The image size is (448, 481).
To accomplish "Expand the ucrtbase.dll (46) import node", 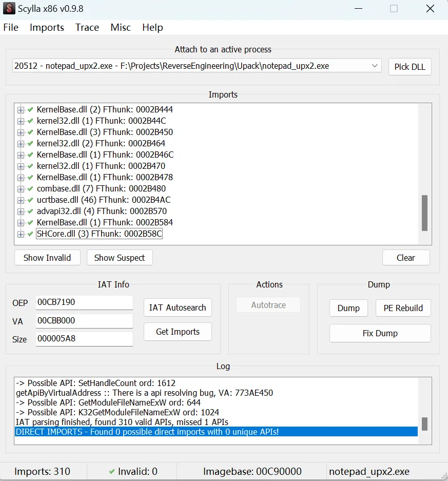I will point(21,200).
